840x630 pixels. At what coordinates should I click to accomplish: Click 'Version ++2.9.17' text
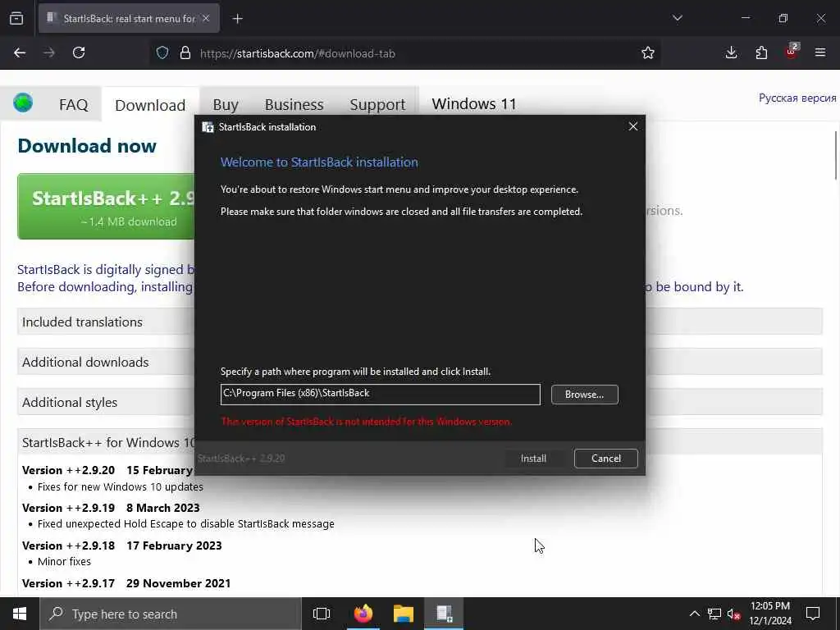69,583
